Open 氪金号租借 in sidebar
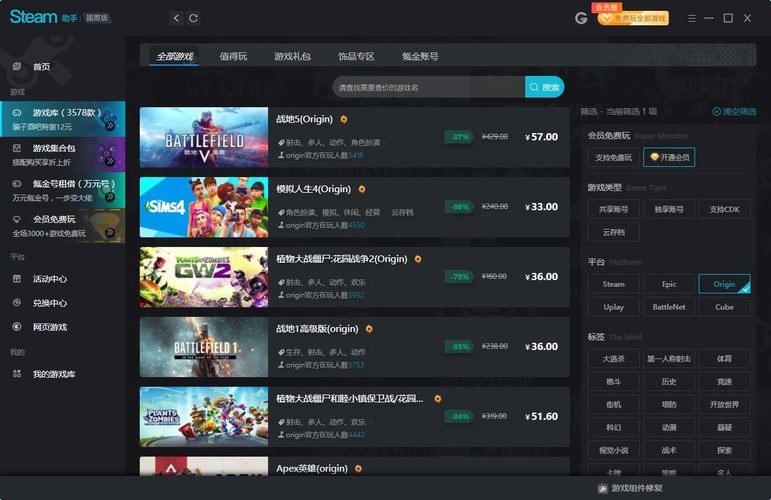 tap(62, 190)
